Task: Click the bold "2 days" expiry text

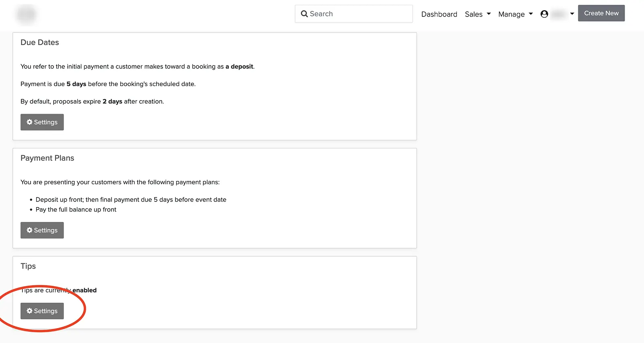Action: (112, 101)
